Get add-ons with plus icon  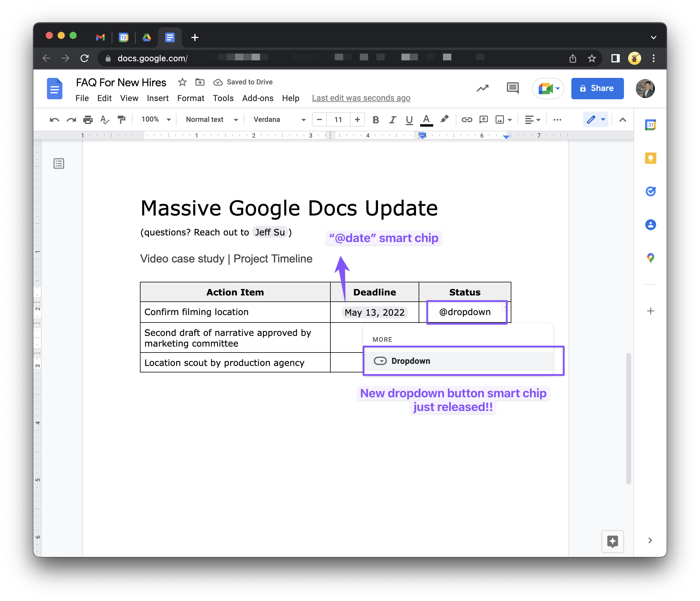point(650,311)
